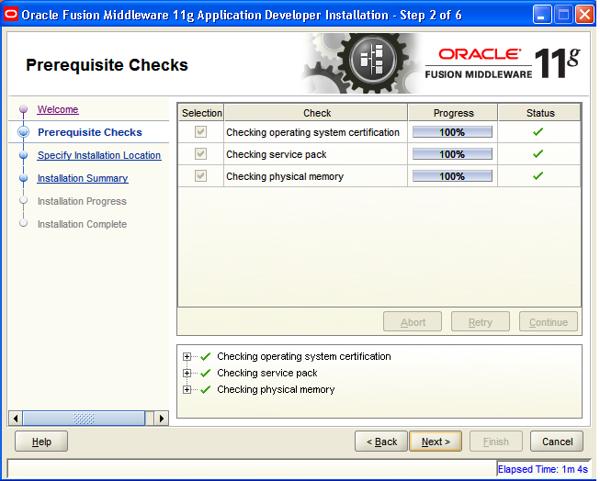Go to the Welcome step link
The width and height of the screenshot is (600, 481).
click(57, 109)
